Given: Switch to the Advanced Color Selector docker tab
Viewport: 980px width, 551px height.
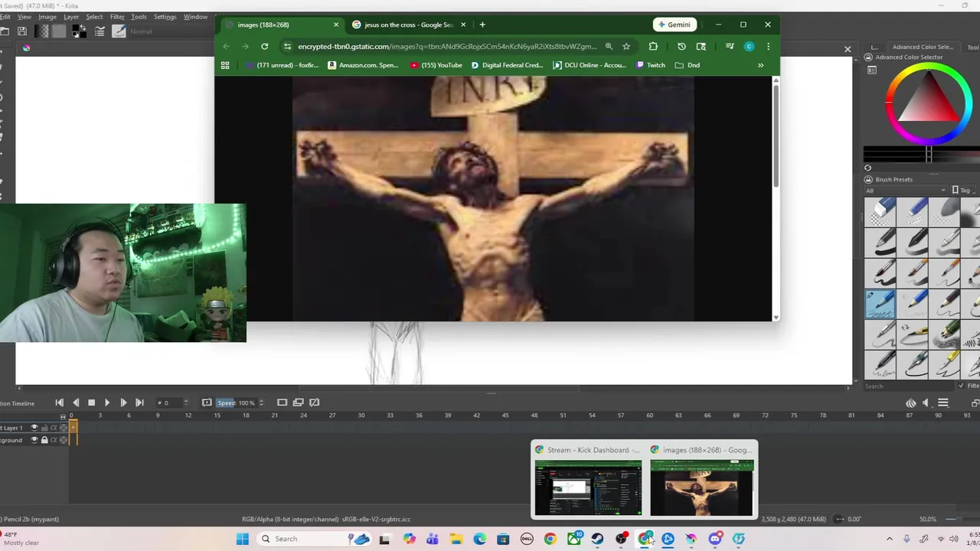Looking at the screenshot, I should click(923, 47).
